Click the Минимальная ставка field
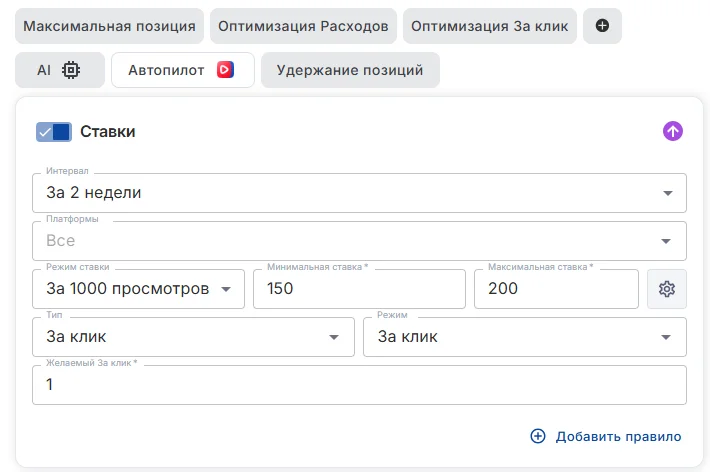 pyautogui.click(x=359, y=289)
